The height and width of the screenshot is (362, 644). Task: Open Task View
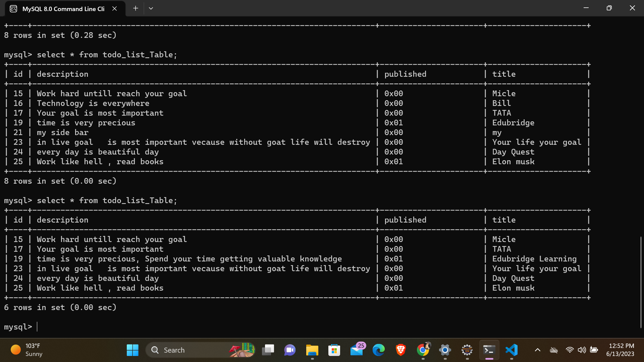pos(268,350)
